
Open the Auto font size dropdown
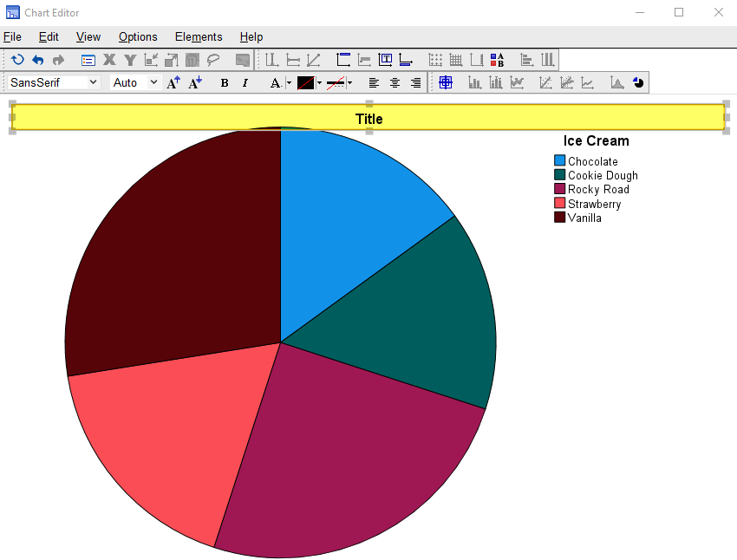pos(136,82)
